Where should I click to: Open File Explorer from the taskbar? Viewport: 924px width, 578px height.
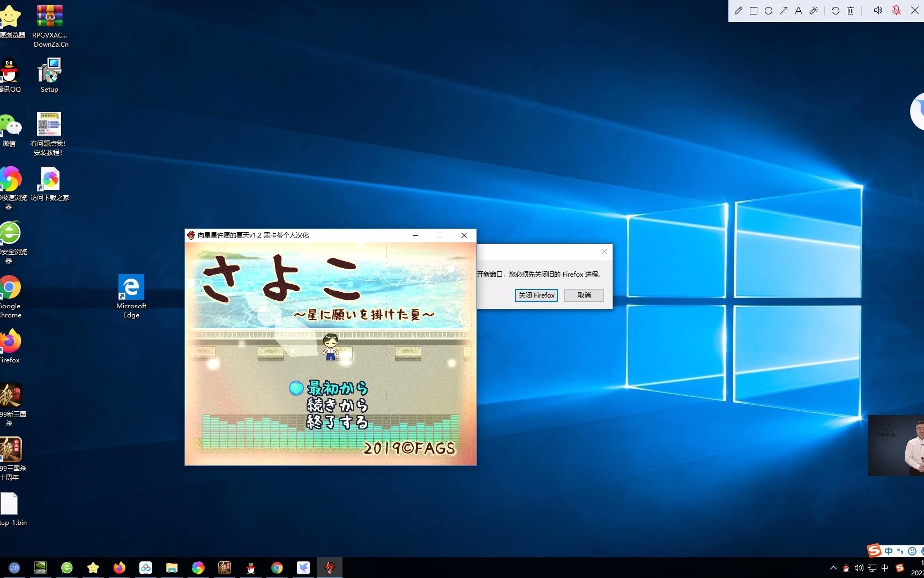172,568
